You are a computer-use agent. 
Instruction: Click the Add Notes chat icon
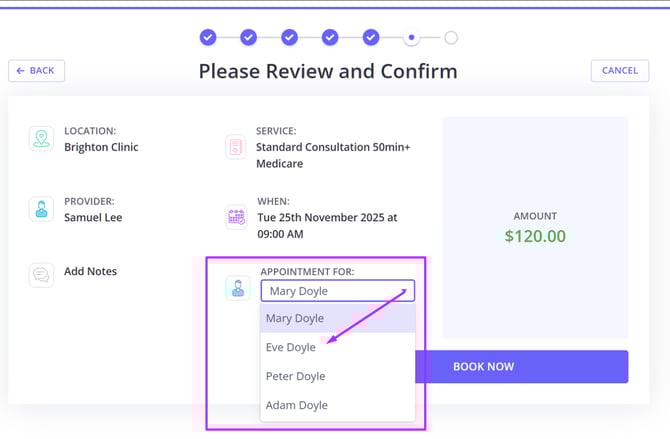tap(41, 274)
